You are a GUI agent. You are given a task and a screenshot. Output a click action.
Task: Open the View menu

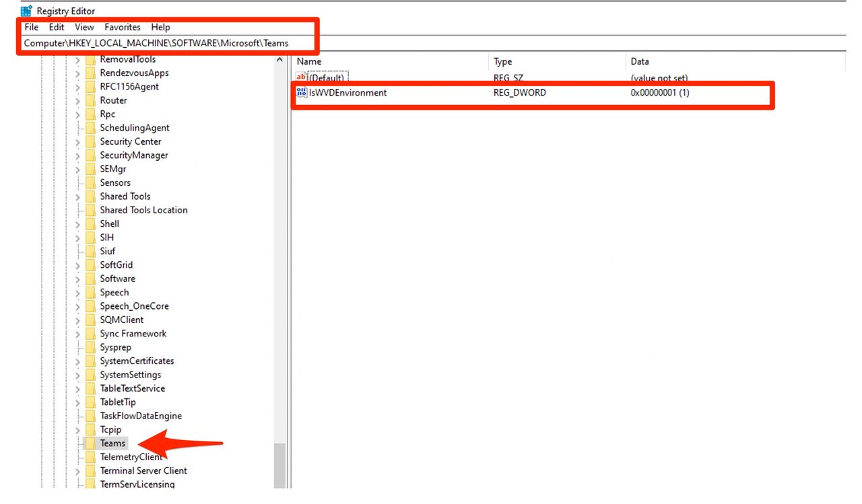point(84,28)
